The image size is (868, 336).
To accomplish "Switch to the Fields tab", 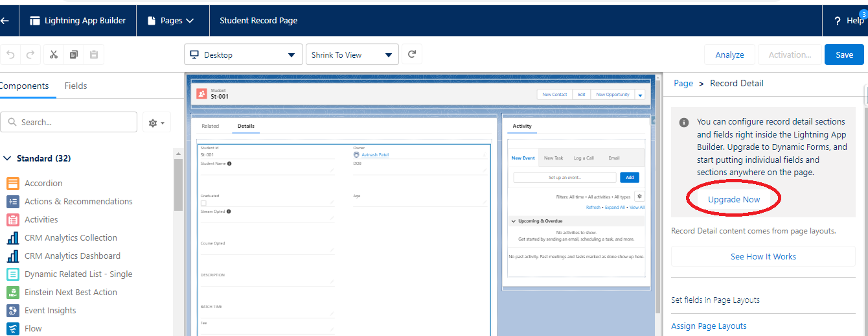I will [x=76, y=86].
